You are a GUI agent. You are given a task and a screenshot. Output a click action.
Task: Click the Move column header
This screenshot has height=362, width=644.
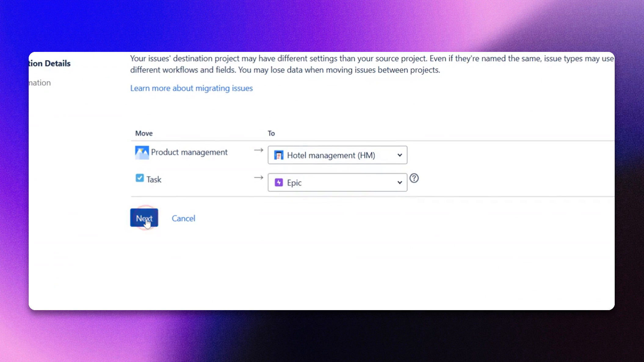point(144,133)
